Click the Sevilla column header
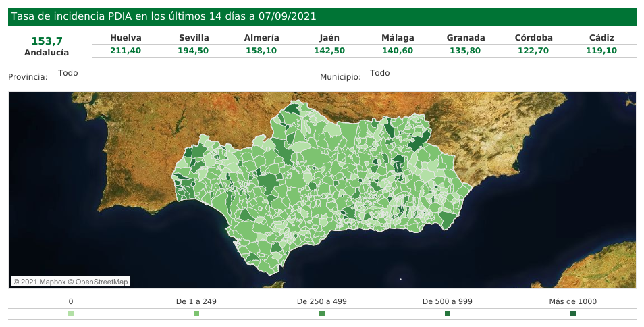This screenshot has width=644, height=327. point(194,38)
